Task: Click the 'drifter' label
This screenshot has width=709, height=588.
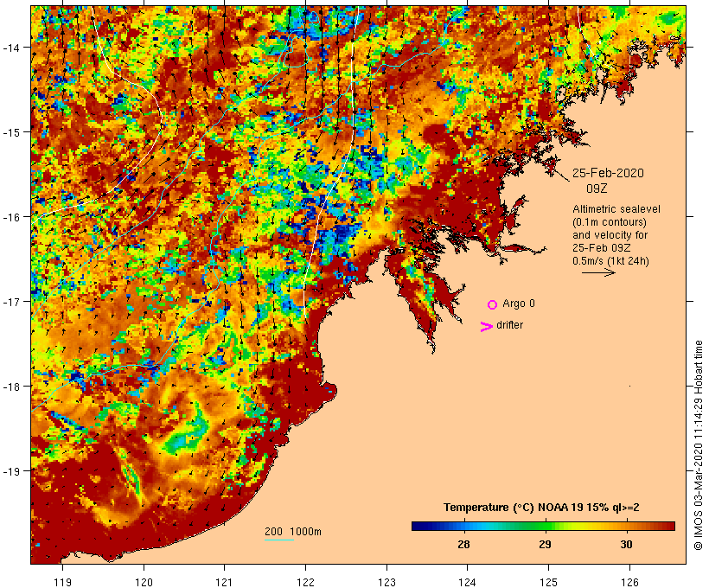Action: 509,325
